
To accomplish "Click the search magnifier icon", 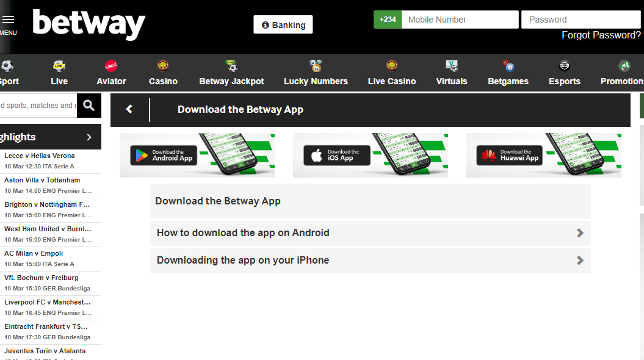I will (89, 106).
